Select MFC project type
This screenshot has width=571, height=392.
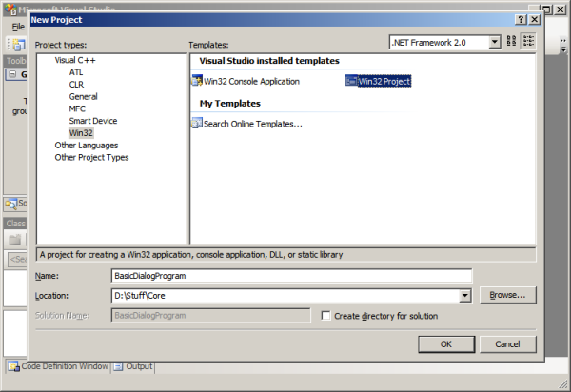[x=77, y=108]
